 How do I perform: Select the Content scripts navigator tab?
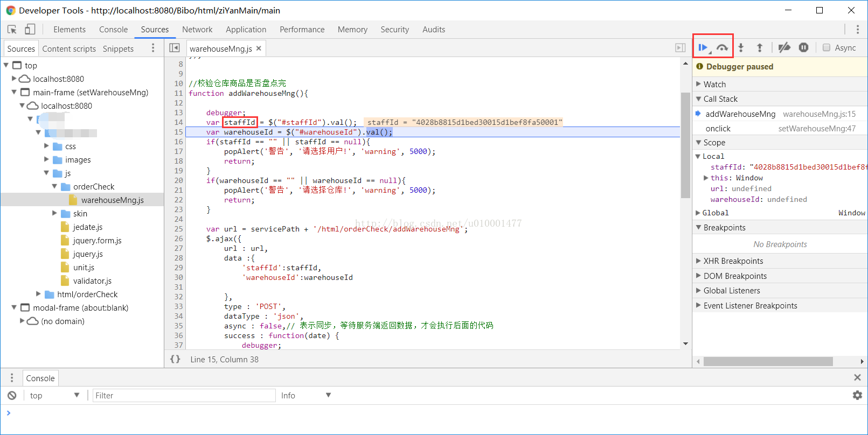(69, 48)
